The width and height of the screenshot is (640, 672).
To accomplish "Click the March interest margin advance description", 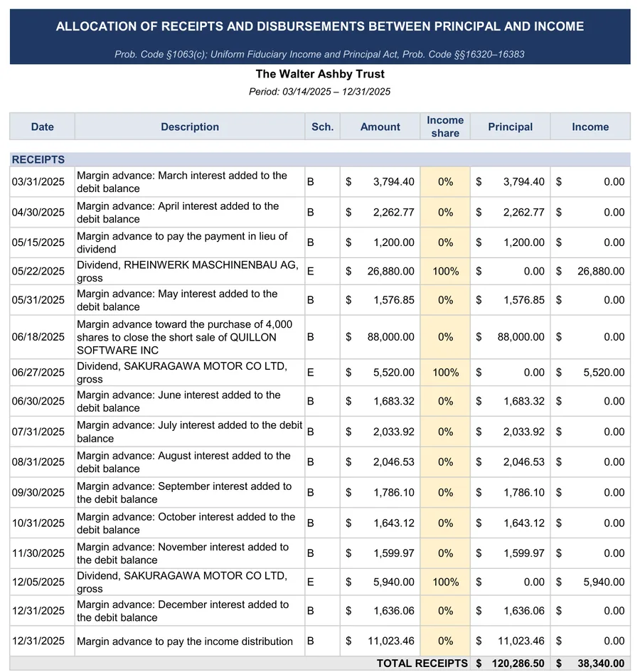I will pyautogui.click(x=182, y=182).
